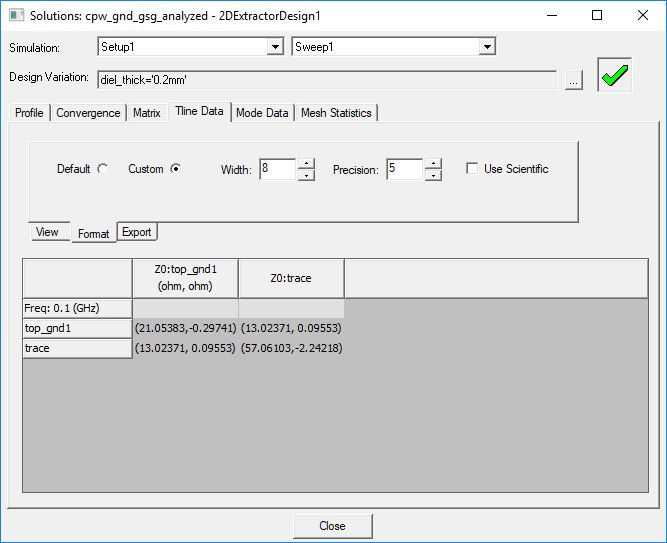667x543 pixels.
Task: Click cell (57.06103,-2.24218)
Action: click(x=291, y=348)
